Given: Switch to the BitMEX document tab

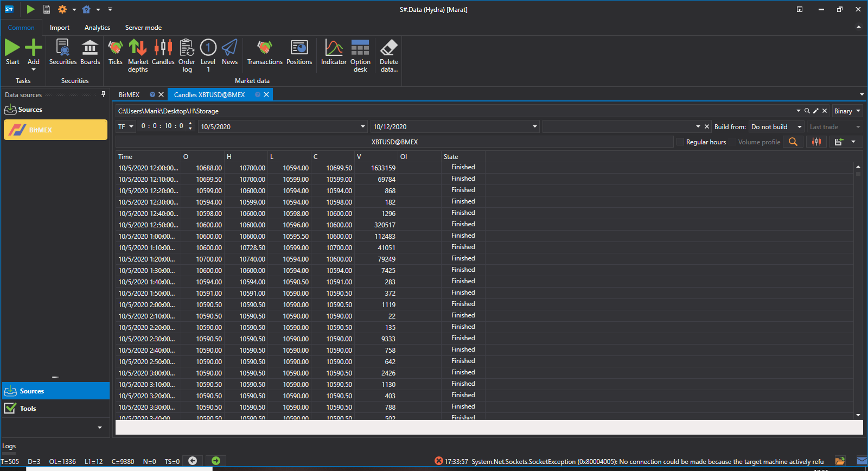Looking at the screenshot, I should pos(129,94).
